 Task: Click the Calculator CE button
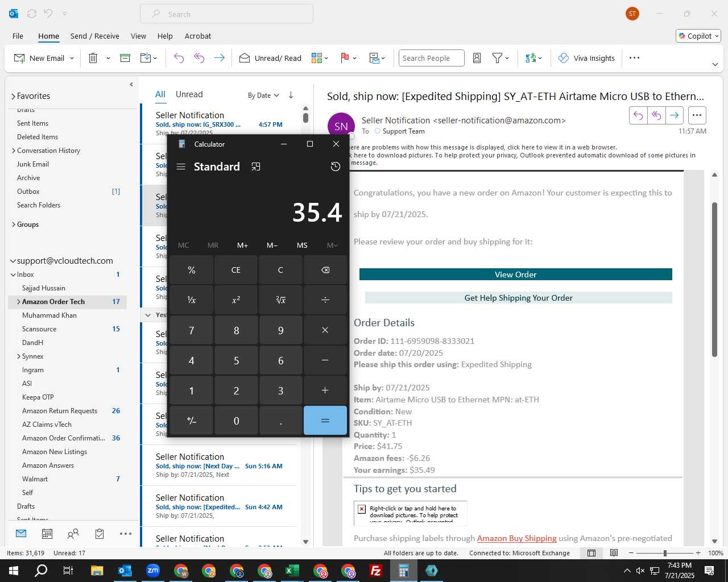tap(236, 270)
